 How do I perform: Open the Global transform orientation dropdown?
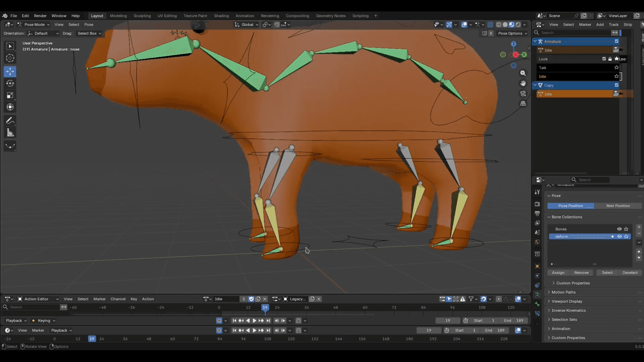(247, 24)
